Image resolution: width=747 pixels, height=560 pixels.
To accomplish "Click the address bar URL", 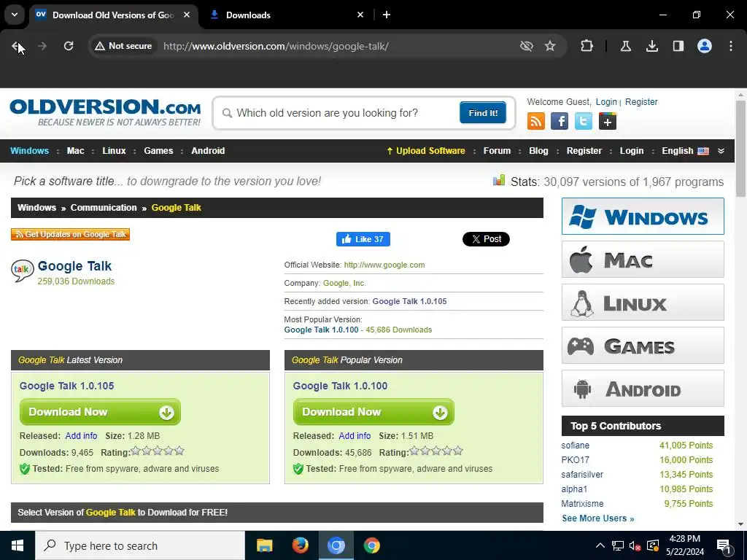I will 276,46.
